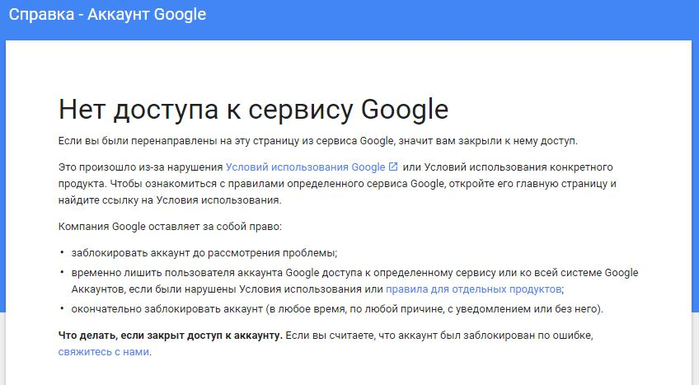Click the line найдите ссылку на Условия использования
The image size is (699, 385).
click(x=170, y=200)
